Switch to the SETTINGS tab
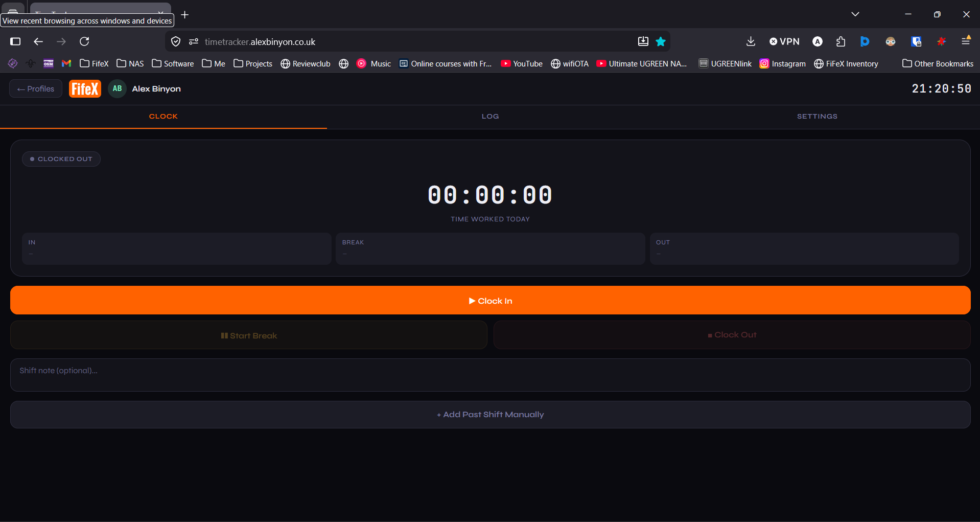Image resolution: width=980 pixels, height=522 pixels. point(816,116)
